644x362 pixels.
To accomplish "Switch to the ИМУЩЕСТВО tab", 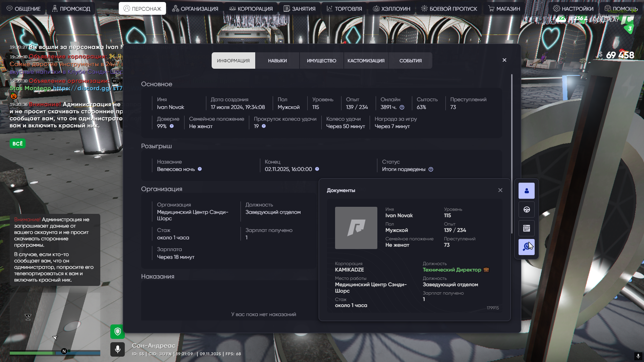I will coord(321,61).
